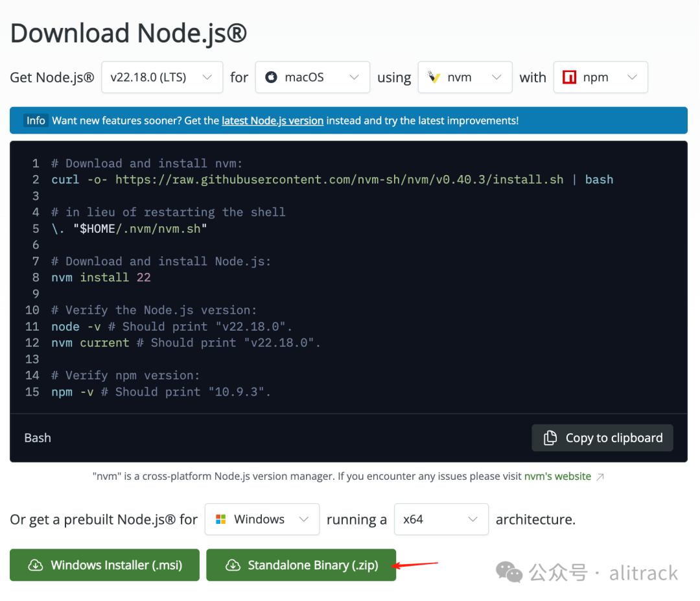Screen dimensions: 700x601
Task: Click the 'npm -v' command line
Action: [x=161, y=392]
